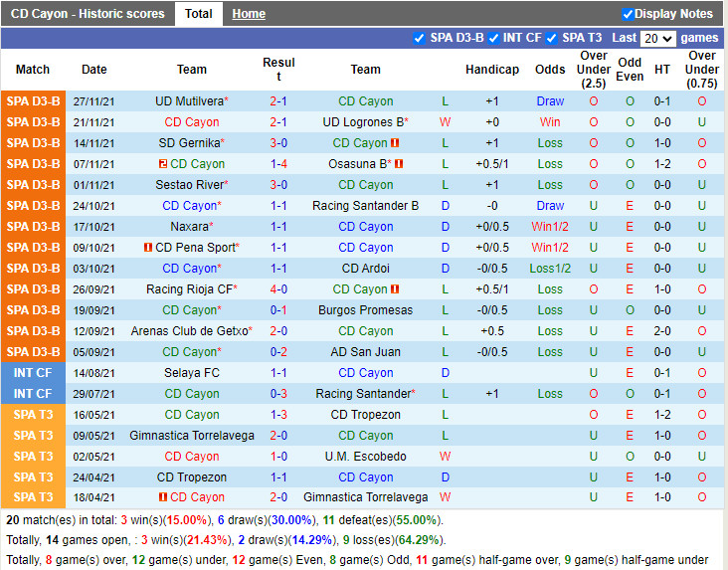
Task: Click the Over Under (0.75) column header
Action: coord(701,70)
